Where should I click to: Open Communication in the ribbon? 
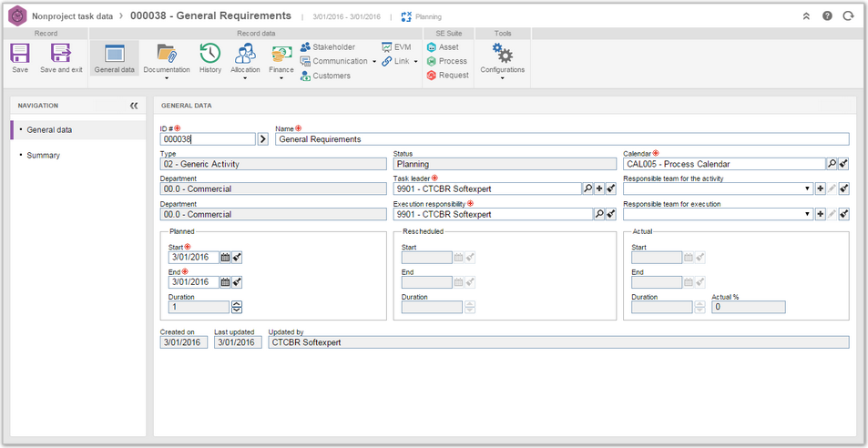pos(333,61)
